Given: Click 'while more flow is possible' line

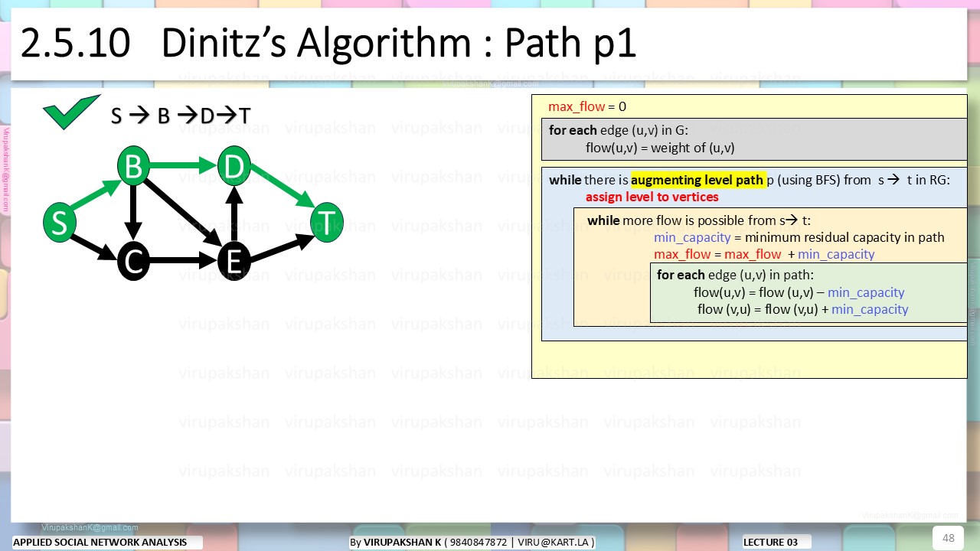Looking at the screenshot, I should (699, 221).
